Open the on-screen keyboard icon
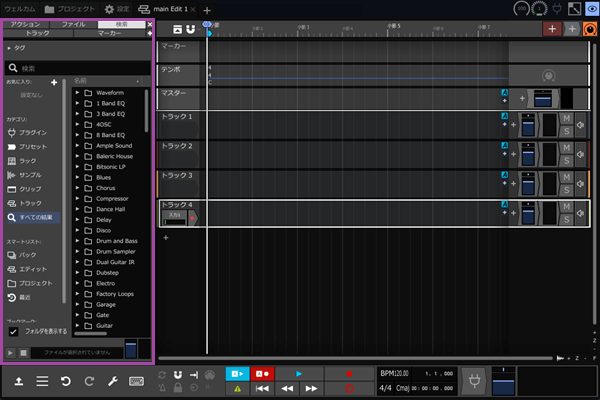Image resolution: width=600 pixels, height=400 pixels. (136, 381)
